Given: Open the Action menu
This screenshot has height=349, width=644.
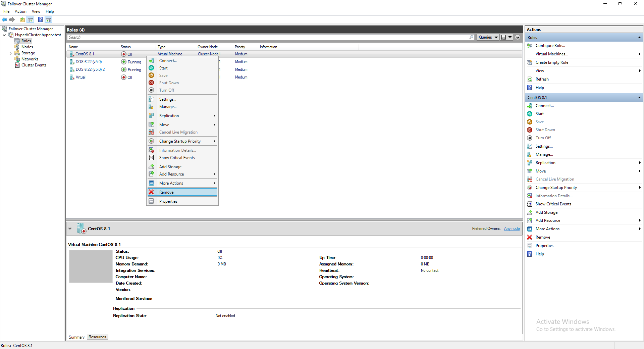Looking at the screenshot, I should click(20, 11).
